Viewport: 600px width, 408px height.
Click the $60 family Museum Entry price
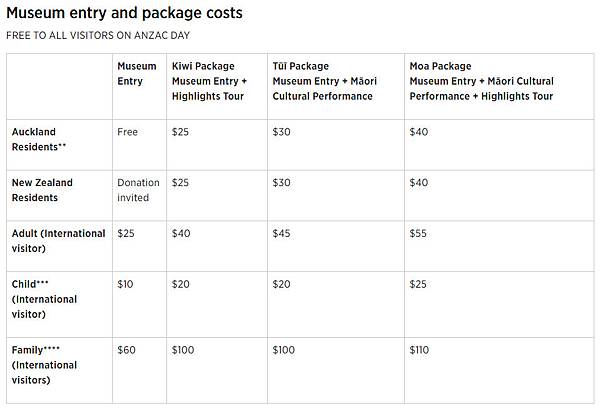pos(126,351)
